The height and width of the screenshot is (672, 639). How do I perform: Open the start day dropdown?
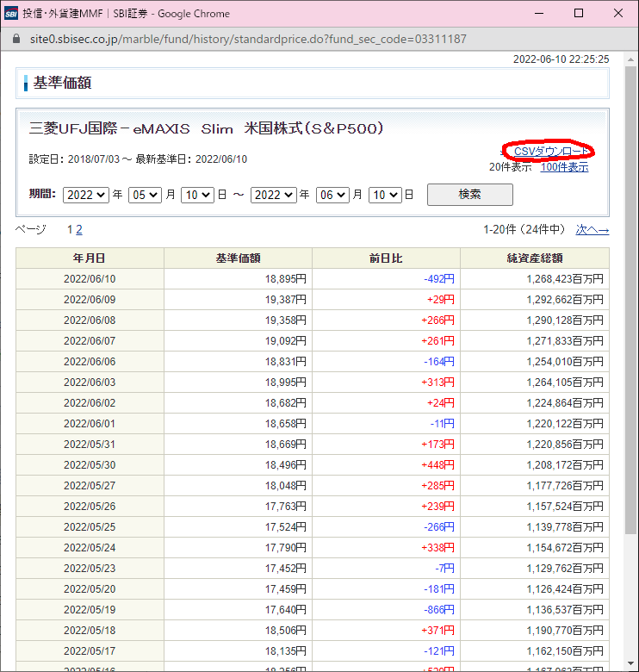196,195
